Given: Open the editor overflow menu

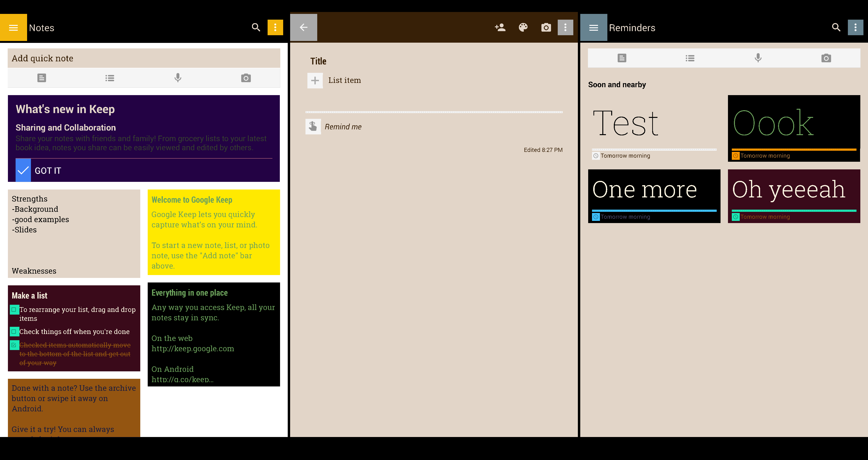Looking at the screenshot, I should tap(565, 28).
